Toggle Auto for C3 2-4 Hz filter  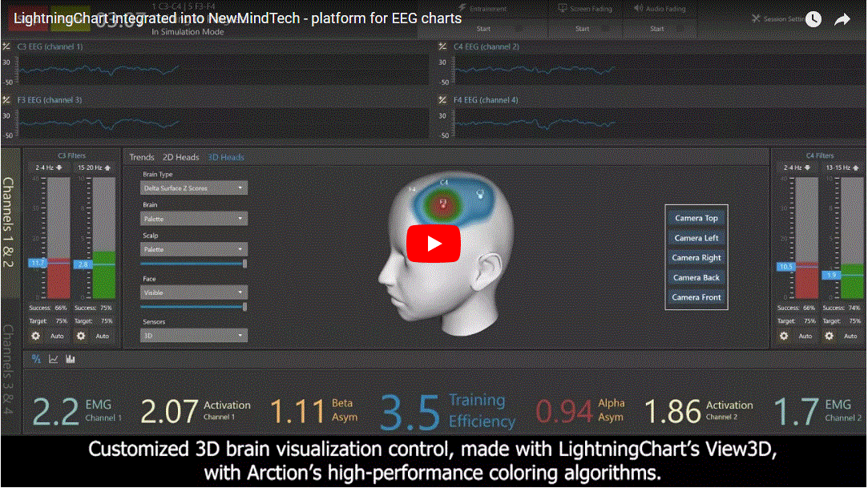pyautogui.click(x=57, y=336)
